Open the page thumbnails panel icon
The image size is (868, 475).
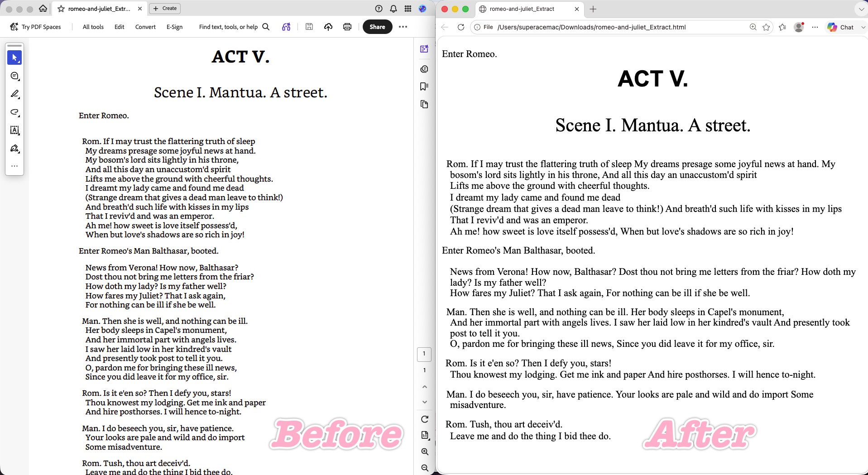tap(424, 104)
